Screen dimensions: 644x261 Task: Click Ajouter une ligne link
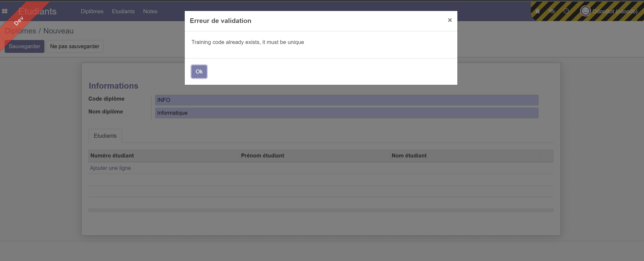[x=110, y=168]
